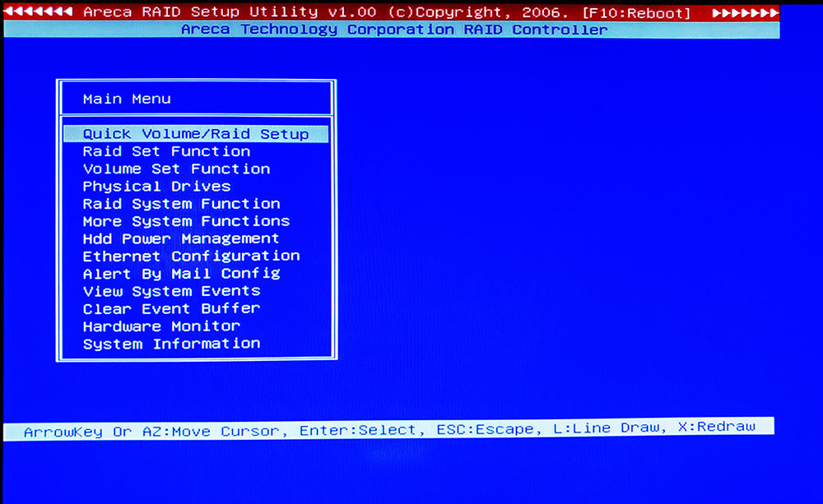The image size is (823, 504).
Task: Select More System Functions
Action: [186, 221]
